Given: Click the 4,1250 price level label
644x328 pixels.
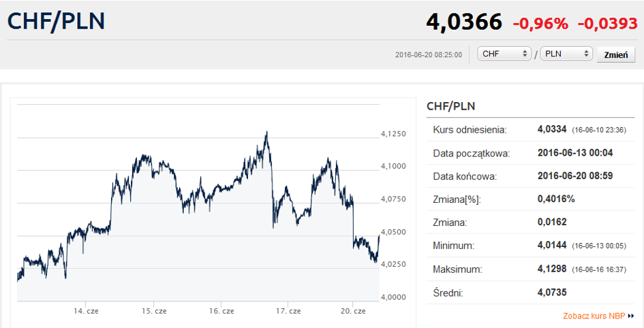Looking at the screenshot, I should click(x=393, y=134).
